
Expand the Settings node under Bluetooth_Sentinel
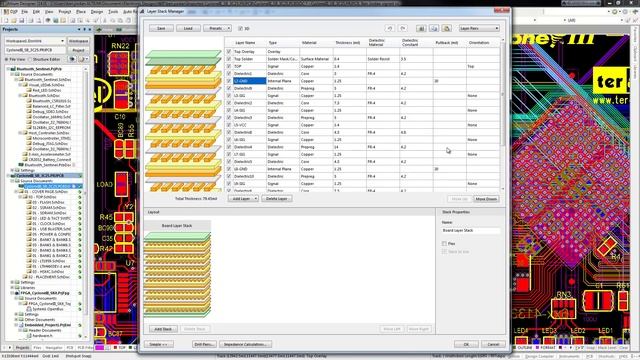tap(12, 170)
